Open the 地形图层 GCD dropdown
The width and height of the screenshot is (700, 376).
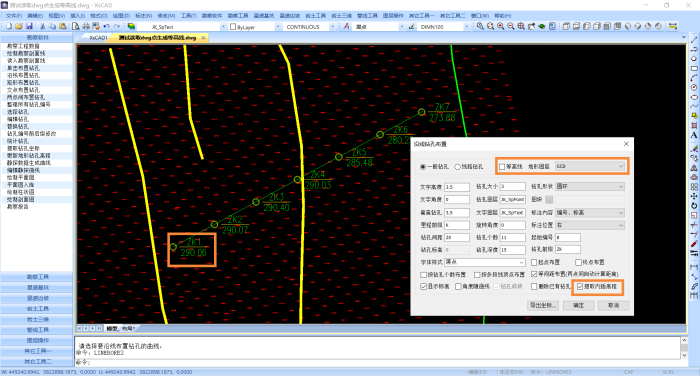(590, 166)
